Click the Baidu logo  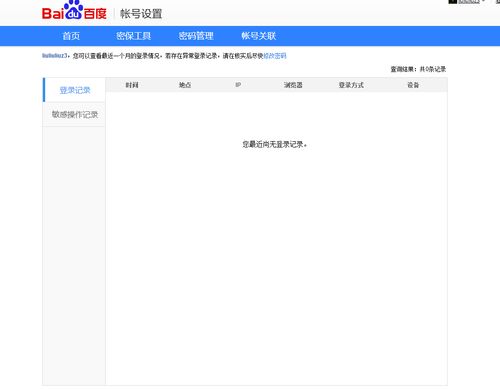(x=74, y=11)
